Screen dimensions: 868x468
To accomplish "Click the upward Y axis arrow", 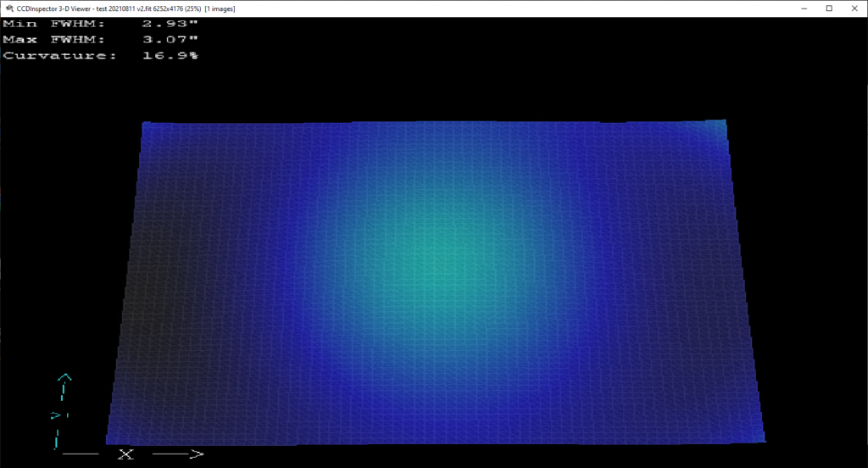I will click(64, 378).
